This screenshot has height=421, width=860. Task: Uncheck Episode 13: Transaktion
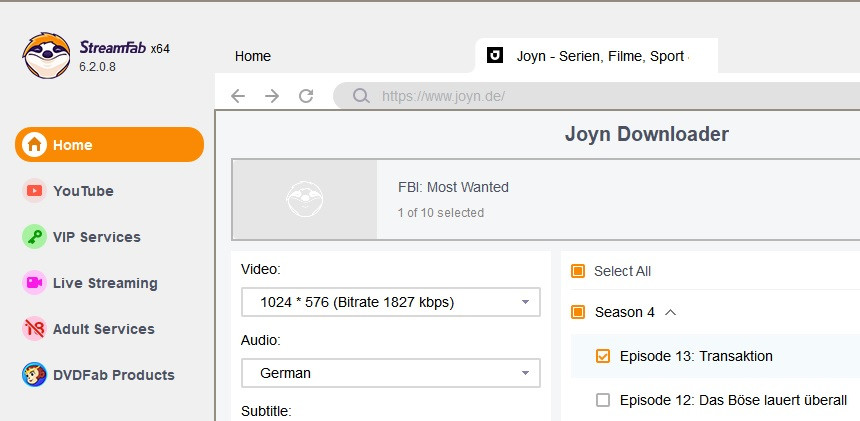point(603,356)
